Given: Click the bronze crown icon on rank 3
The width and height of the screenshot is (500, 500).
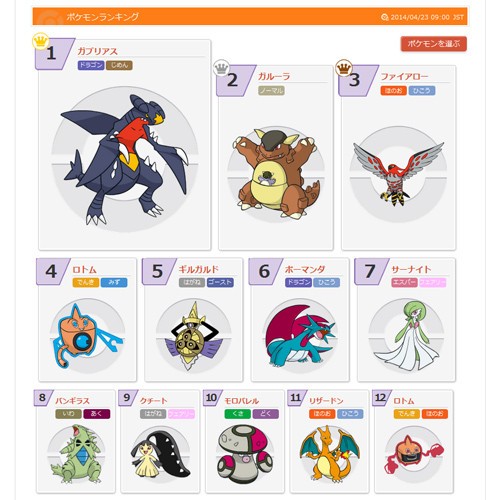Looking at the screenshot, I should click(x=344, y=68).
